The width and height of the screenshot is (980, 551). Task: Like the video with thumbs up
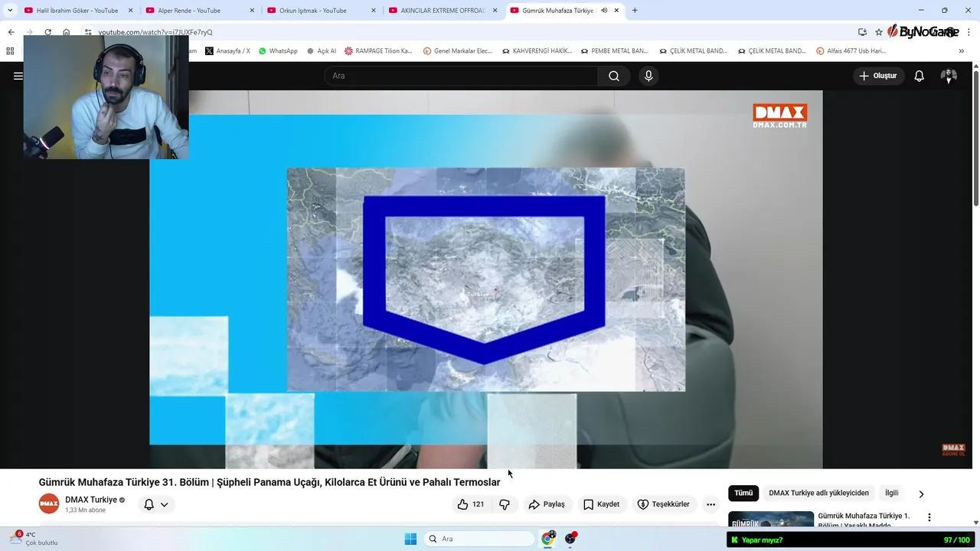tap(462, 504)
